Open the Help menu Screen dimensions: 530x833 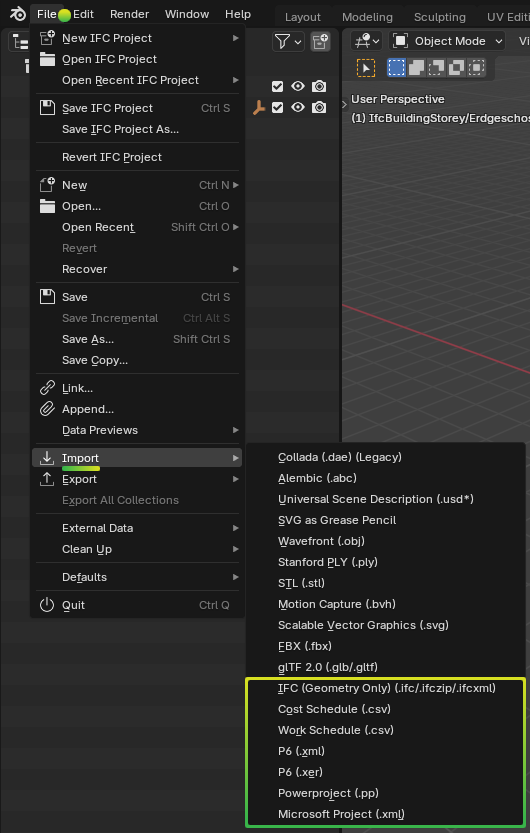[238, 14]
